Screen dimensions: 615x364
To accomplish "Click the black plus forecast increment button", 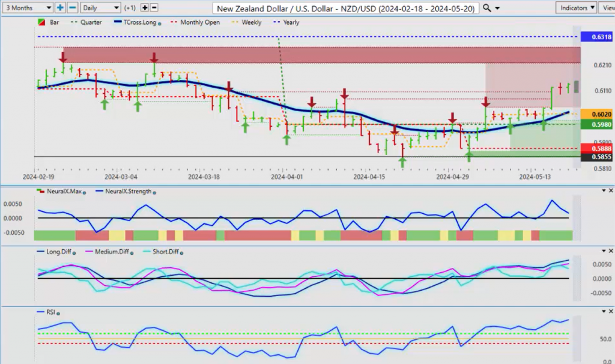I will 145,8.
